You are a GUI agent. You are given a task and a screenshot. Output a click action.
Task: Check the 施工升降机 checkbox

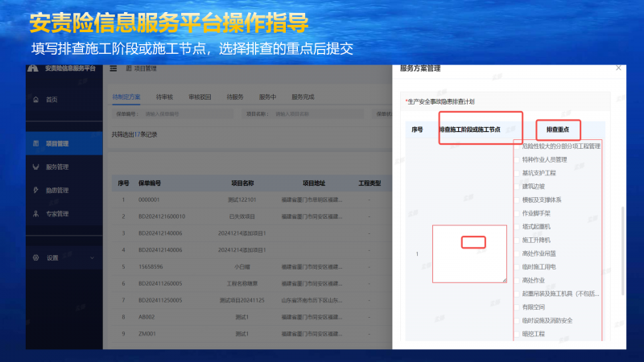[517, 240]
